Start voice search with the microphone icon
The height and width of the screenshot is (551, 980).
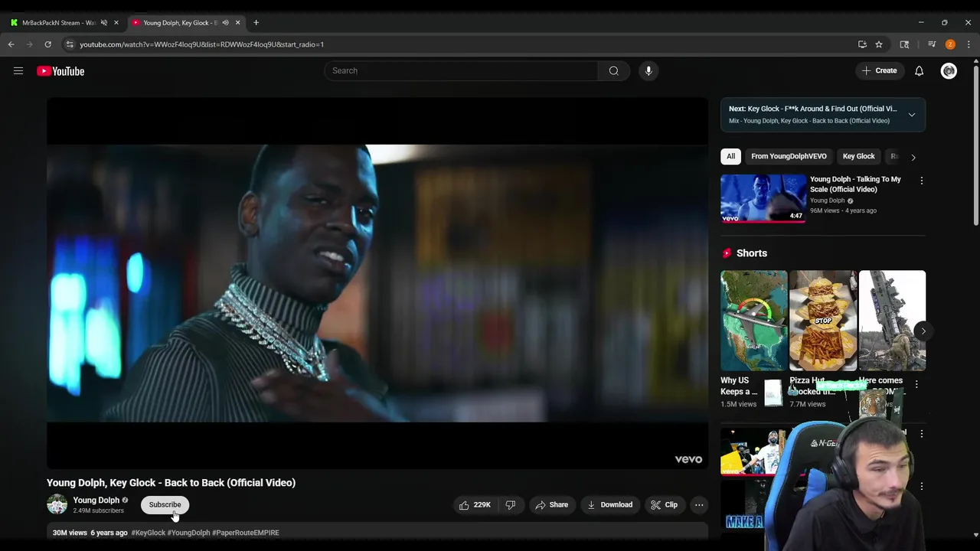pos(648,71)
